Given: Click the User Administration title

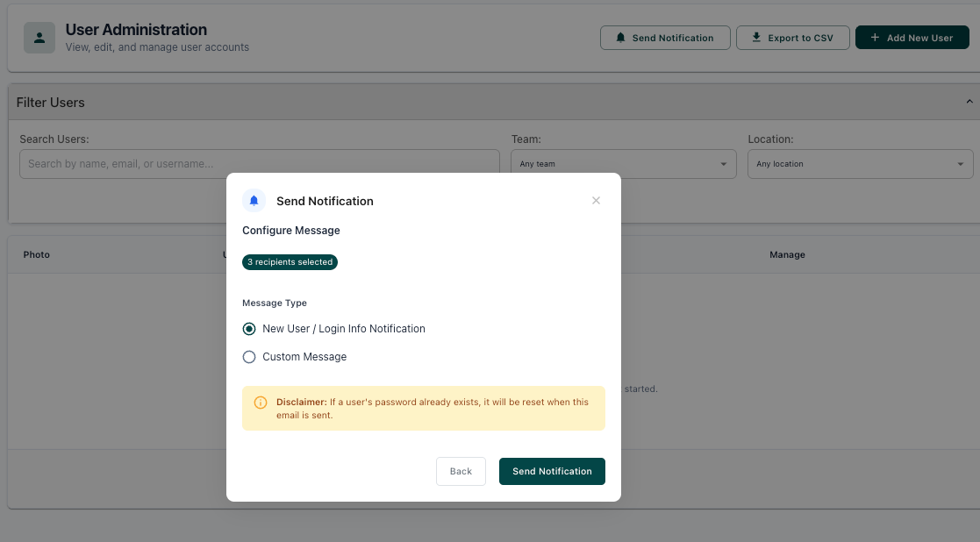Looking at the screenshot, I should click(136, 30).
